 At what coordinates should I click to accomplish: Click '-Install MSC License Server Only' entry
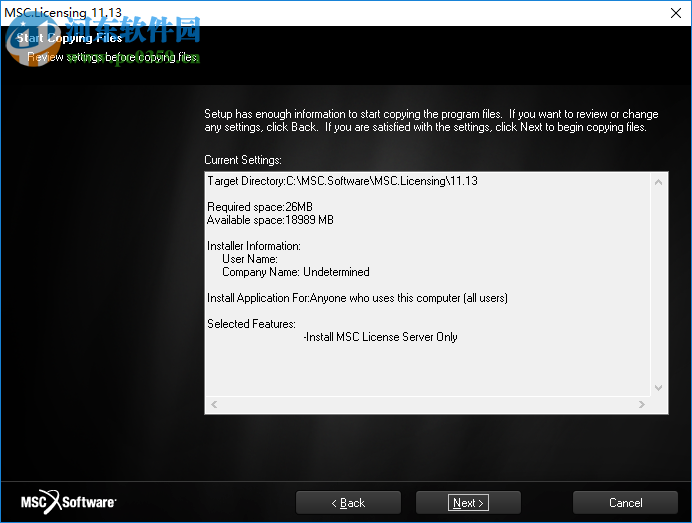380,337
